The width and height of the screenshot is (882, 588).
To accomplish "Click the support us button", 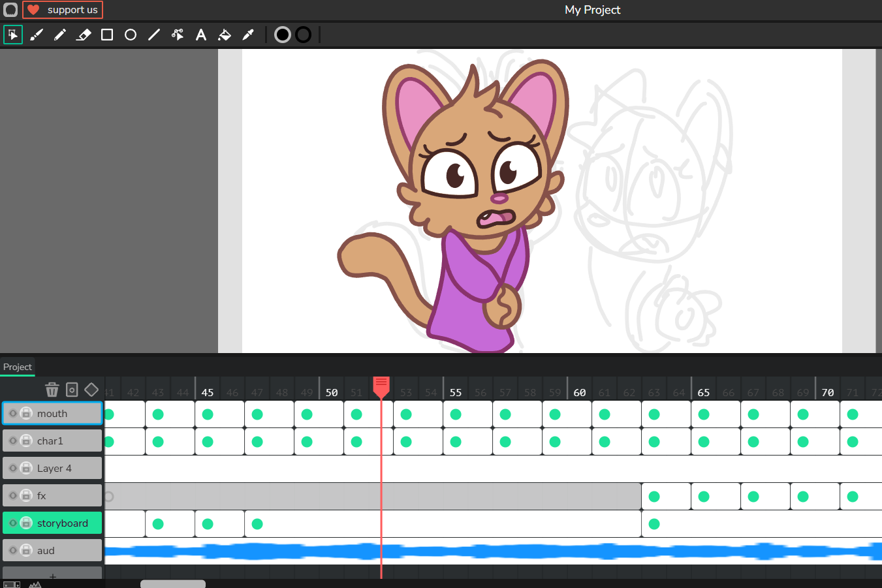I will (x=63, y=10).
